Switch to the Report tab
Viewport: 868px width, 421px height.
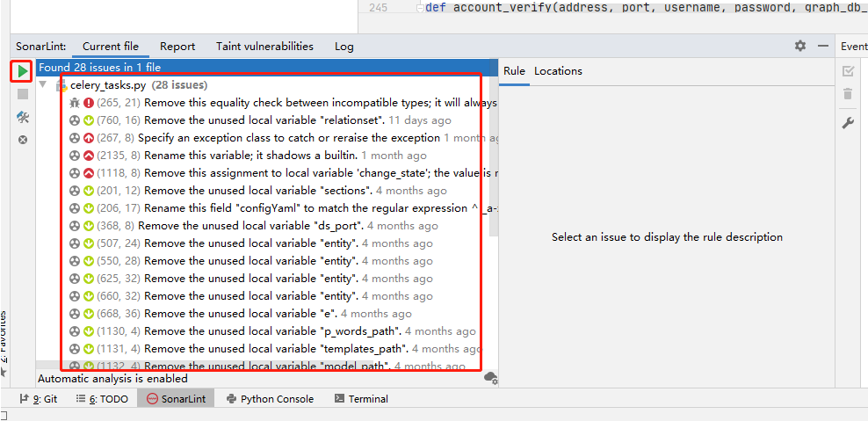tap(177, 47)
